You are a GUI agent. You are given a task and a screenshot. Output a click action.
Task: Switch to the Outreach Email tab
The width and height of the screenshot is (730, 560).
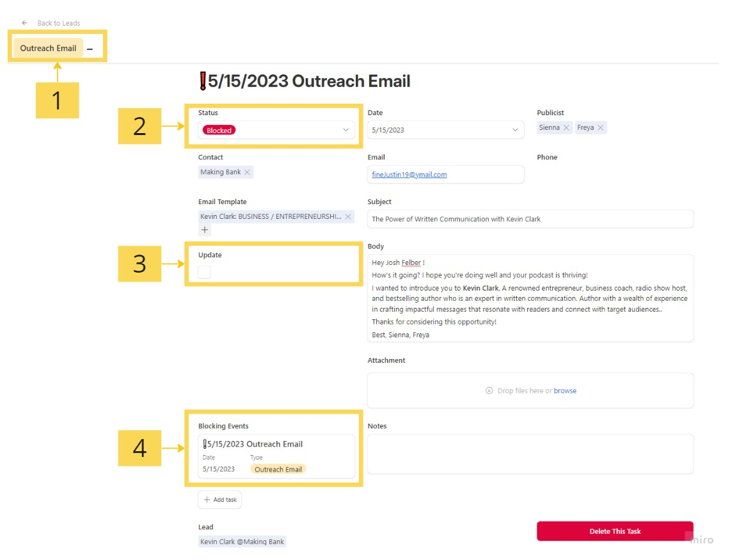tap(48, 49)
